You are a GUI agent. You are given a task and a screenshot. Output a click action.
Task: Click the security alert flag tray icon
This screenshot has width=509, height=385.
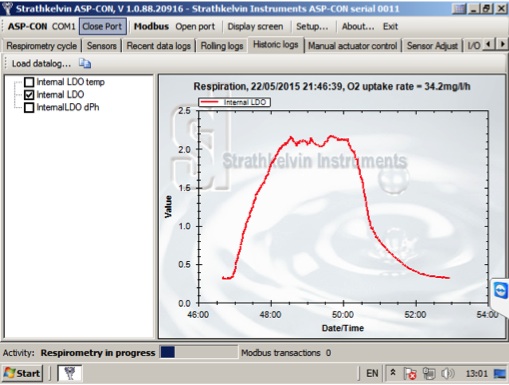410,374
